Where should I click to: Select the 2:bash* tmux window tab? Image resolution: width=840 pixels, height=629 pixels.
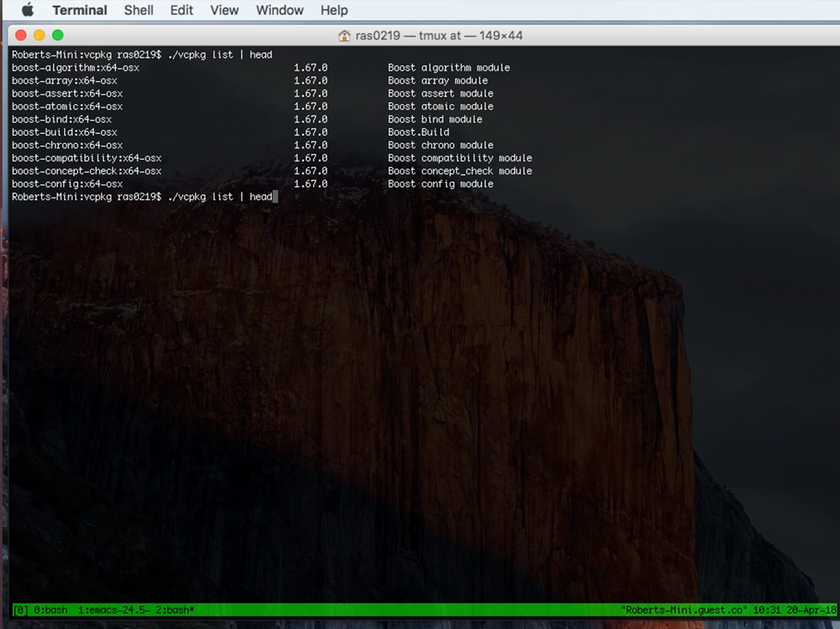coord(175,610)
